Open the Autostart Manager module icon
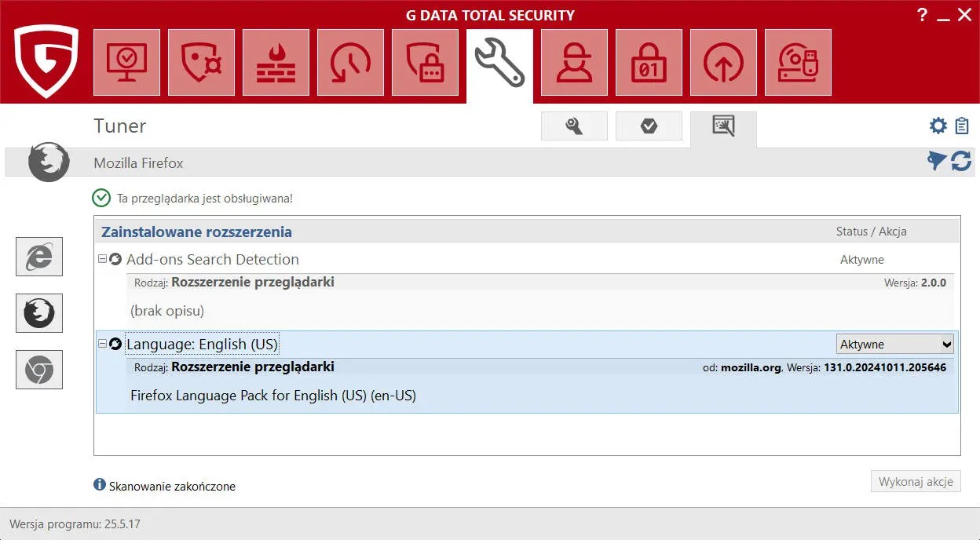Image resolution: width=980 pixels, height=540 pixels. tap(723, 63)
